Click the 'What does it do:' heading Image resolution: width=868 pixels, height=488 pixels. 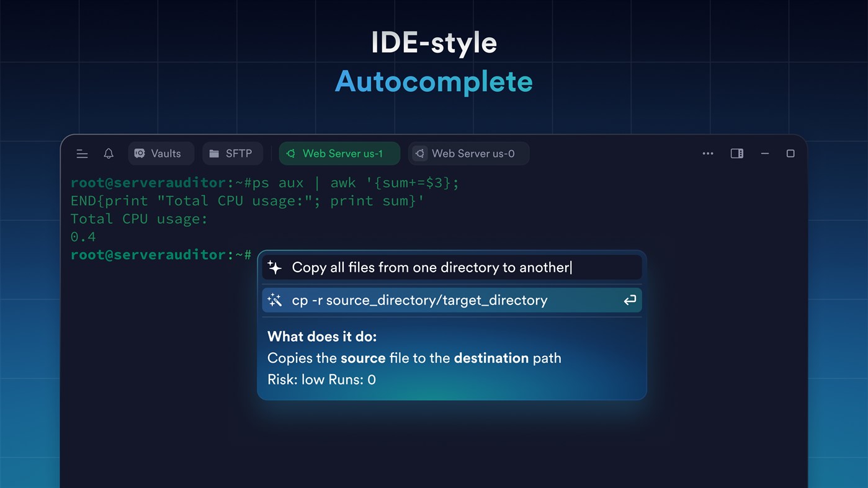322,337
